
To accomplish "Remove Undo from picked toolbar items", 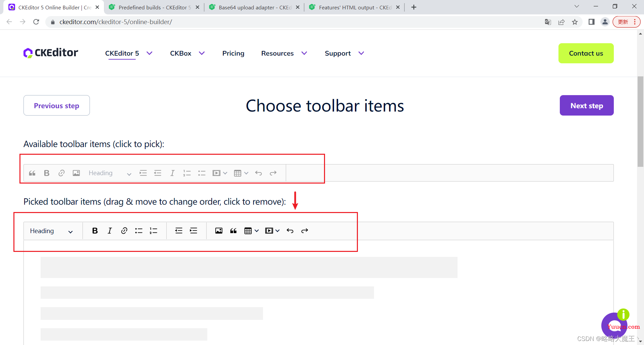I will [x=290, y=231].
